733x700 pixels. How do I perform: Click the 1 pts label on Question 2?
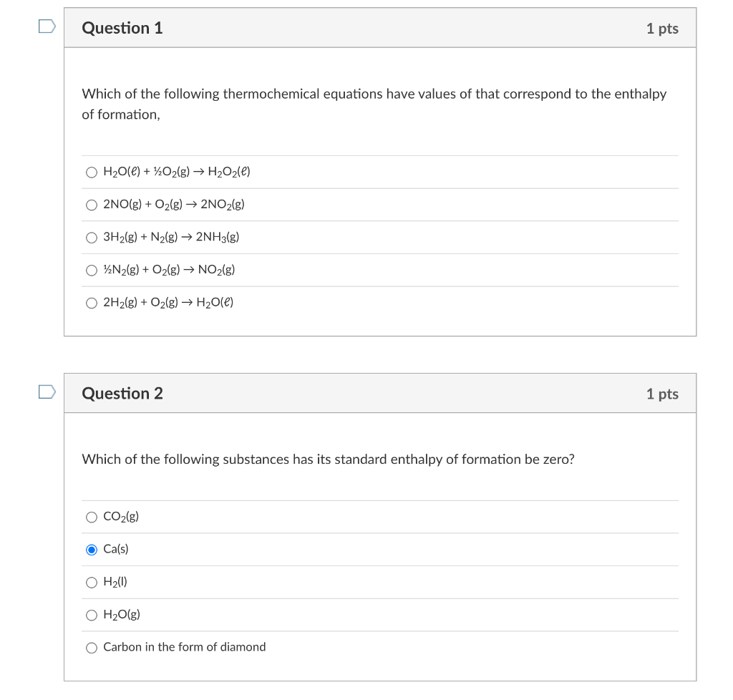pyautogui.click(x=661, y=394)
